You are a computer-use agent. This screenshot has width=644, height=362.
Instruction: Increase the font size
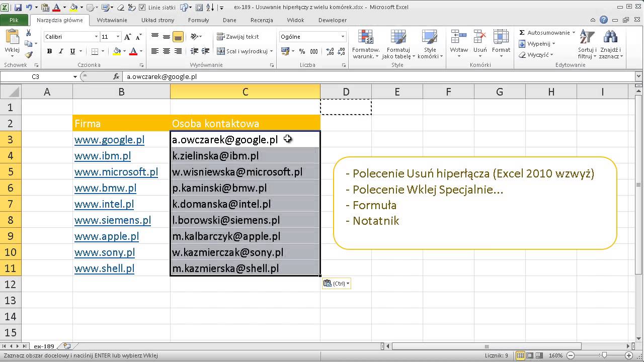[x=128, y=37]
